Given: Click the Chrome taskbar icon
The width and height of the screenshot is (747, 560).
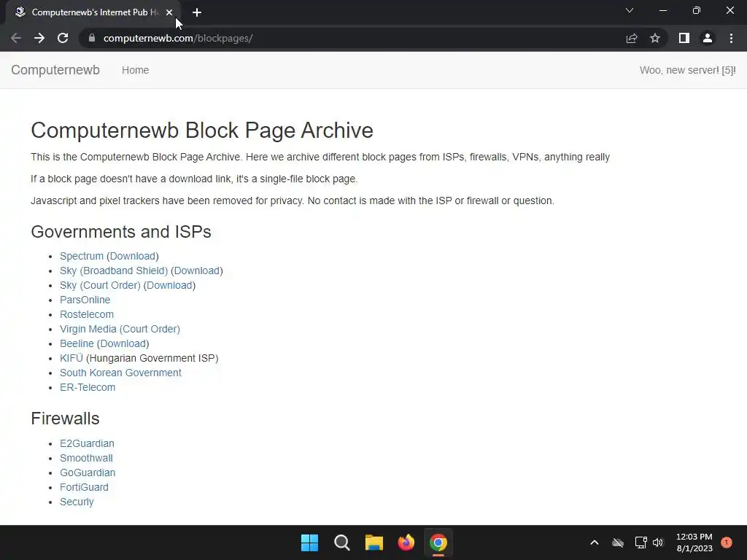Looking at the screenshot, I should [x=438, y=542].
